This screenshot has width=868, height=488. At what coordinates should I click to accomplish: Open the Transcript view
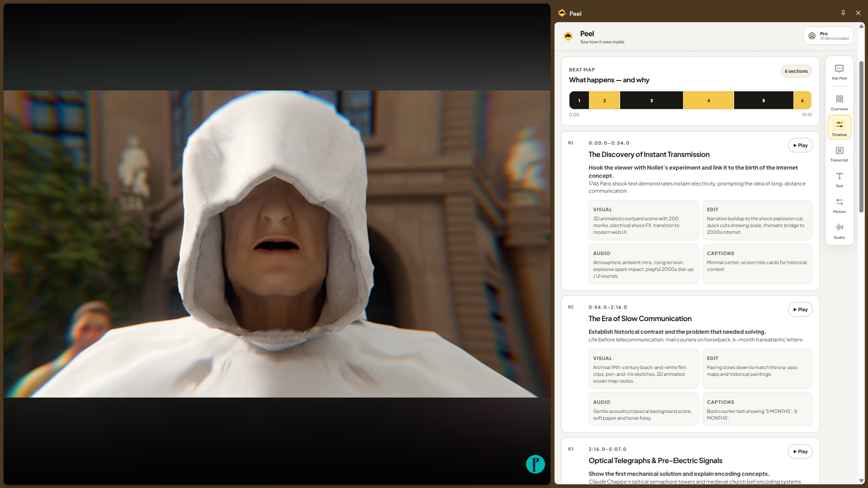pyautogui.click(x=839, y=154)
